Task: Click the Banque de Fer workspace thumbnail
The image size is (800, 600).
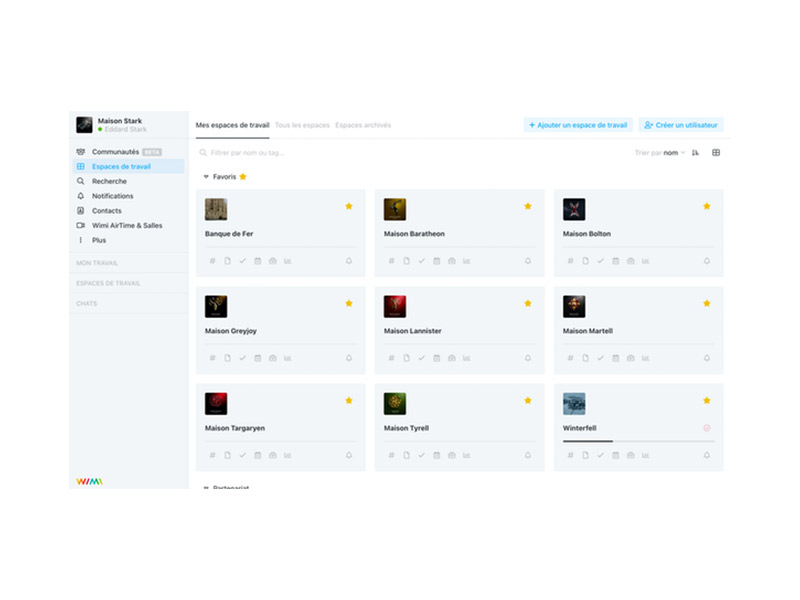Action: [216, 209]
